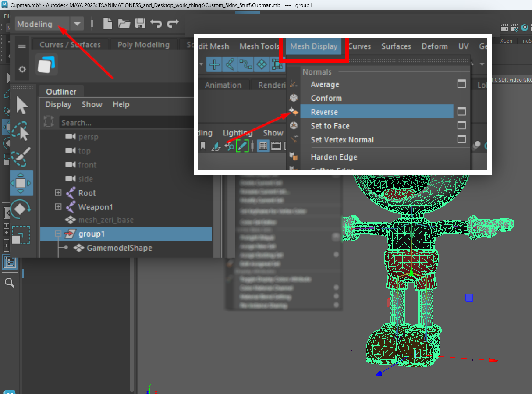Select the top camera in Outliner
This screenshot has width=532, height=394.
click(84, 151)
